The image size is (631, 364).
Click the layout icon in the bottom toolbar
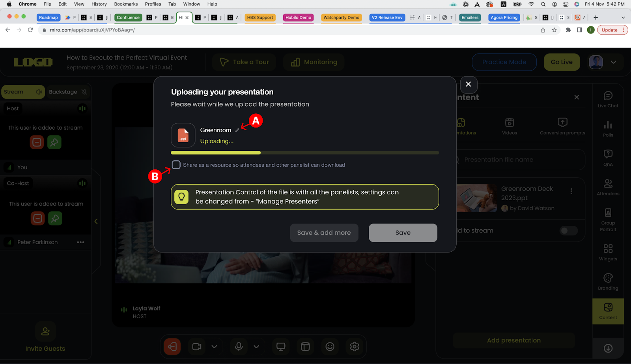(305, 347)
